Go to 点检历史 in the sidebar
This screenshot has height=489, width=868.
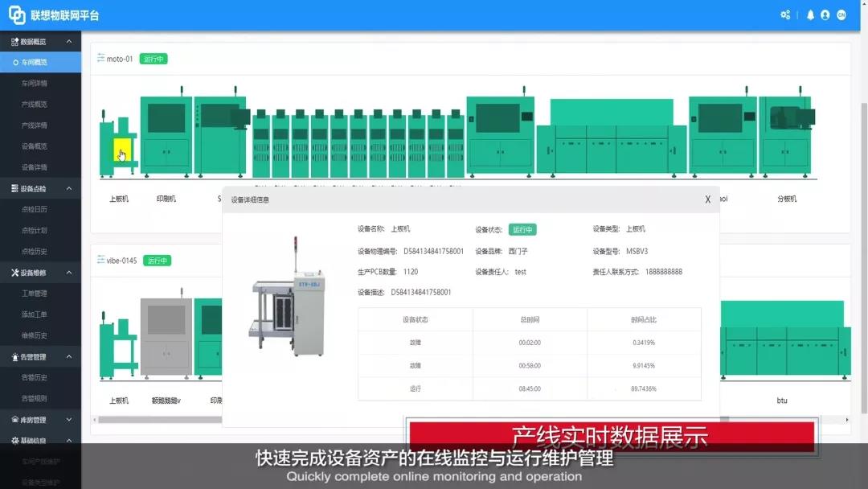35,252
